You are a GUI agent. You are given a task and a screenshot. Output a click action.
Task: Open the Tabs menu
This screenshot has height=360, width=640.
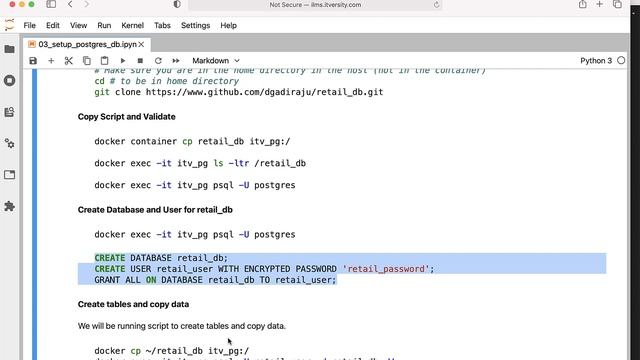click(x=162, y=25)
